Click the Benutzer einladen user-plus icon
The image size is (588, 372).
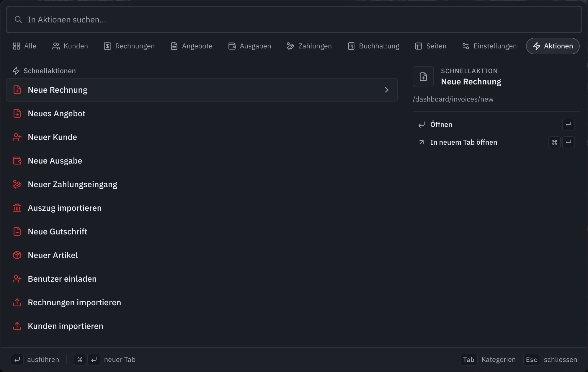17,279
